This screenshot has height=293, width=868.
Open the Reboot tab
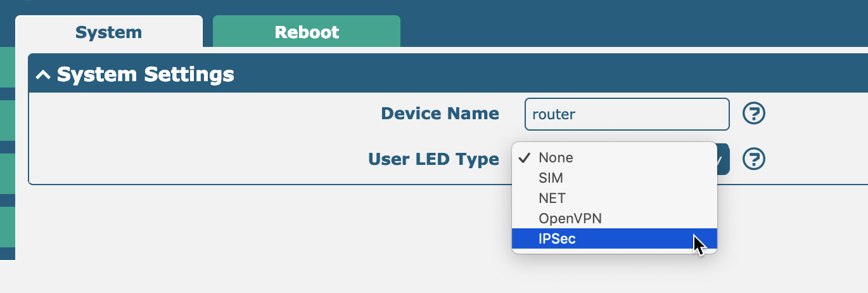tap(307, 32)
